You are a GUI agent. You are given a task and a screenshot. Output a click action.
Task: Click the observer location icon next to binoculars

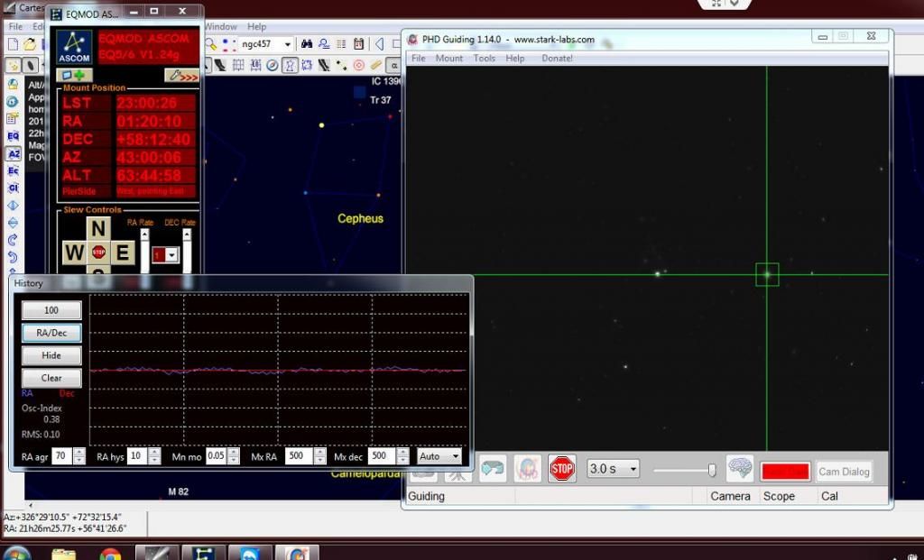[324, 44]
